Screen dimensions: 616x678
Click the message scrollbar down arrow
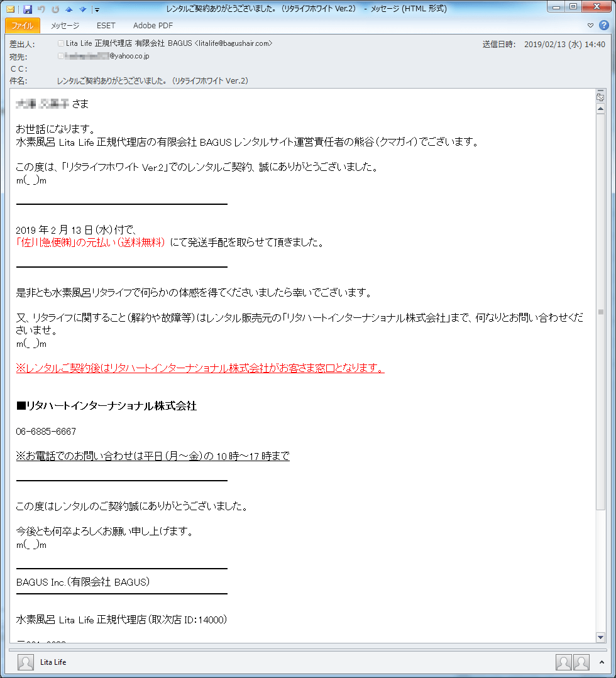(x=600, y=637)
